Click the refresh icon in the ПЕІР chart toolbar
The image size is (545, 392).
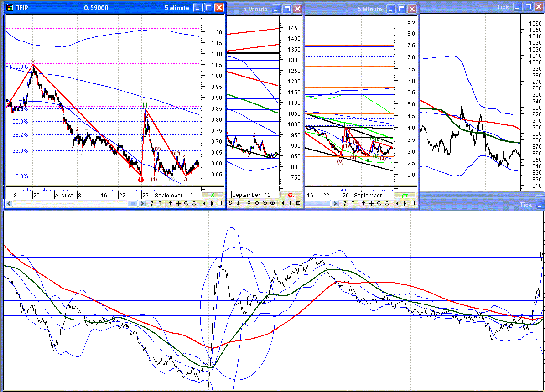(152, 203)
